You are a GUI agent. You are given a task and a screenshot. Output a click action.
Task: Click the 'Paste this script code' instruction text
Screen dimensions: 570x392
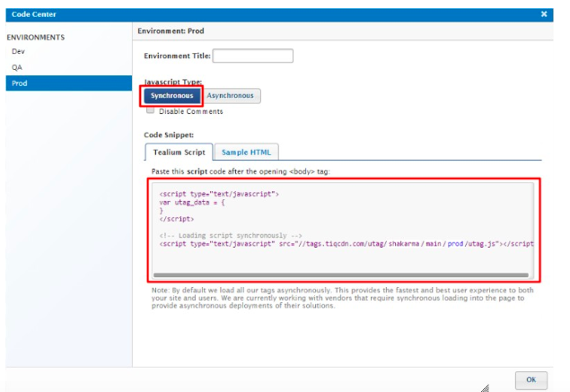pos(241,171)
